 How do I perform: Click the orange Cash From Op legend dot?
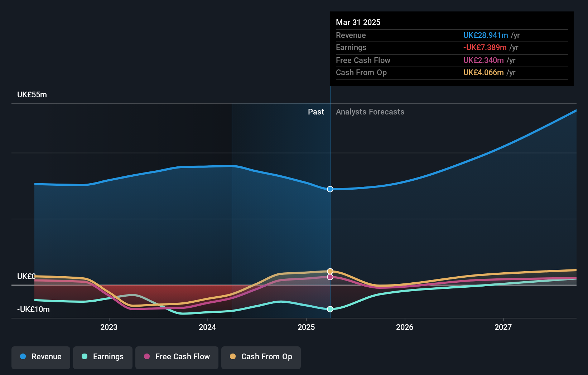coord(233,357)
